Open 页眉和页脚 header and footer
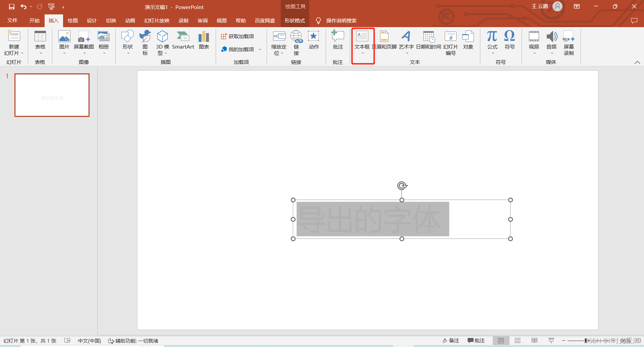Viewport: 644px width, 347px height. [384, 40]
